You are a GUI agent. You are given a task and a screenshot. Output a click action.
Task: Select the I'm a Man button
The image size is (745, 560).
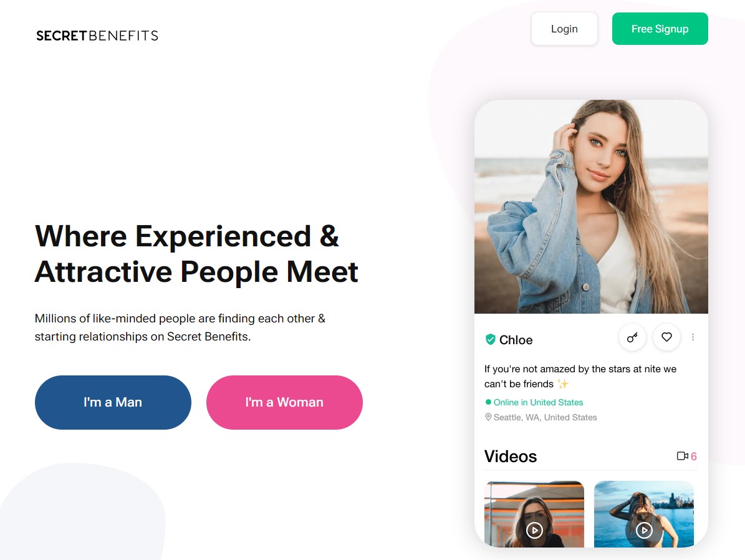113,402
